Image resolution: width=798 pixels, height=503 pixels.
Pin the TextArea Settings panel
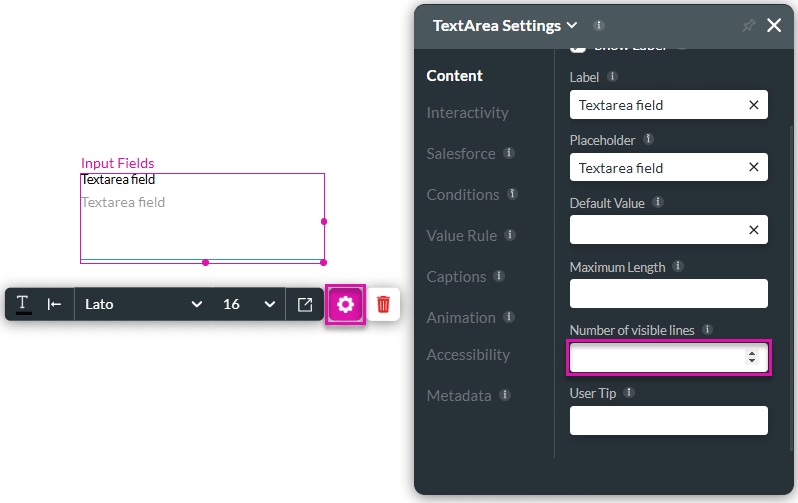pos(748,26)
